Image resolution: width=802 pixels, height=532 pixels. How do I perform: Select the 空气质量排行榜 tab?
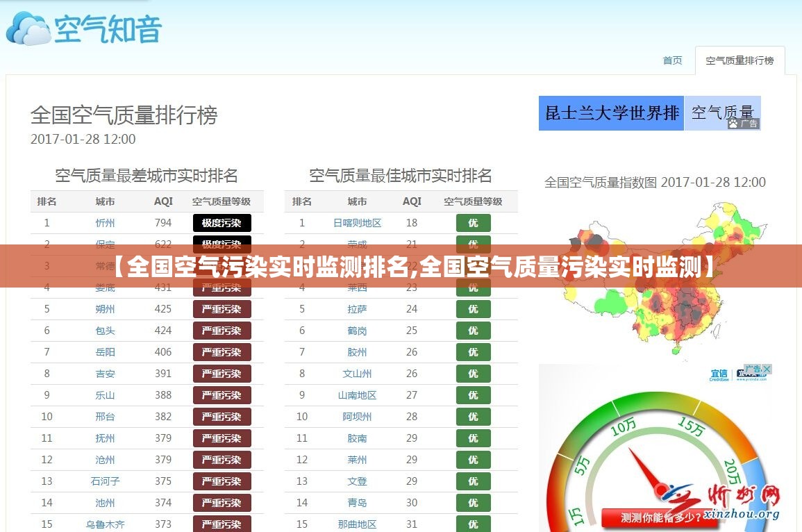(740, 60)
